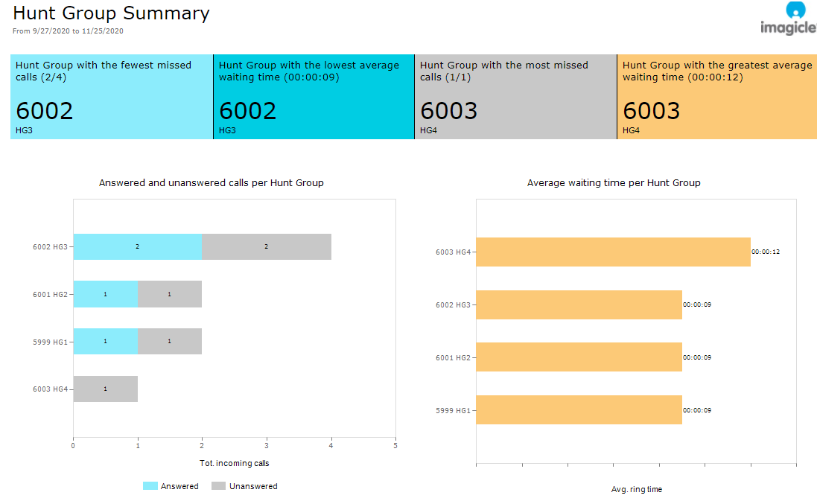Open the most missed calls tile
817x504 pixels.
(x=515, y=97)
